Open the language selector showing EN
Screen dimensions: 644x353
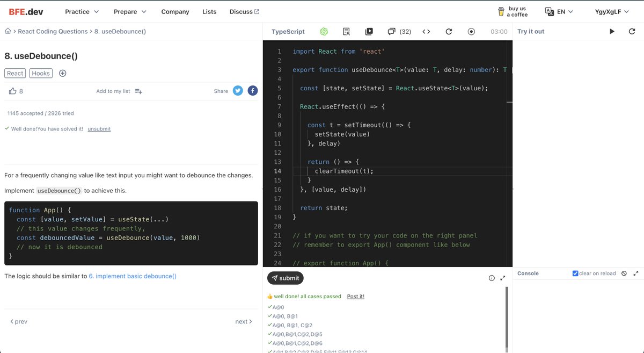pyautogui.click(x=558, y=11)
